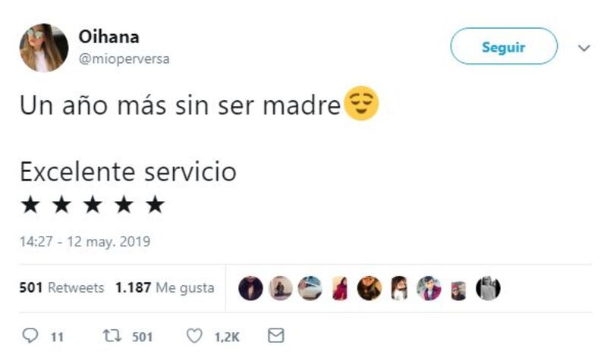The width and height of the screenshot is (607, 364).
Task: Open the Oihana display name link
Action: tap(109, 37)
